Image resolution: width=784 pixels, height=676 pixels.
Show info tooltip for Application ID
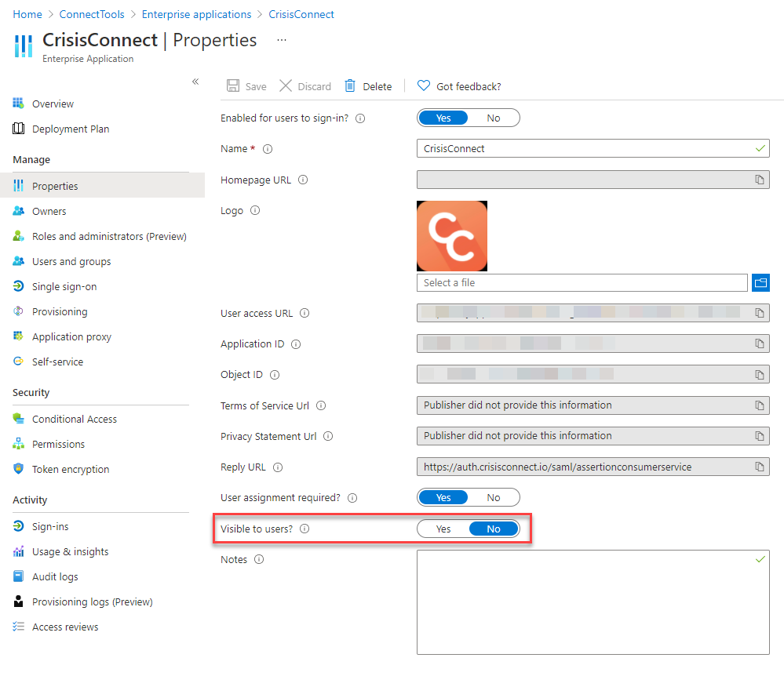pyautogui.click(x=296, y=344)
